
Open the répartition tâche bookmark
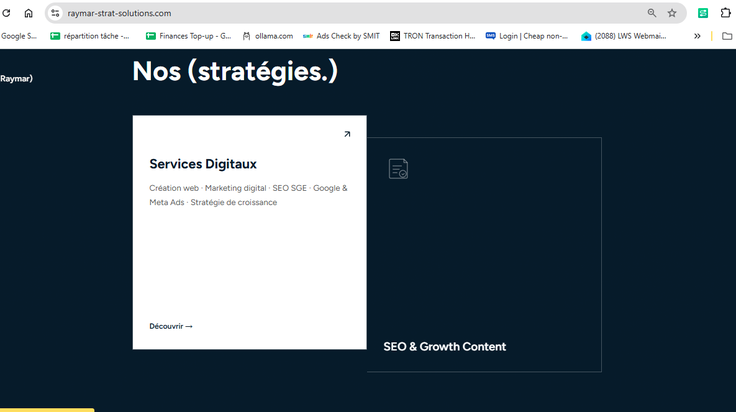point(90,36)
